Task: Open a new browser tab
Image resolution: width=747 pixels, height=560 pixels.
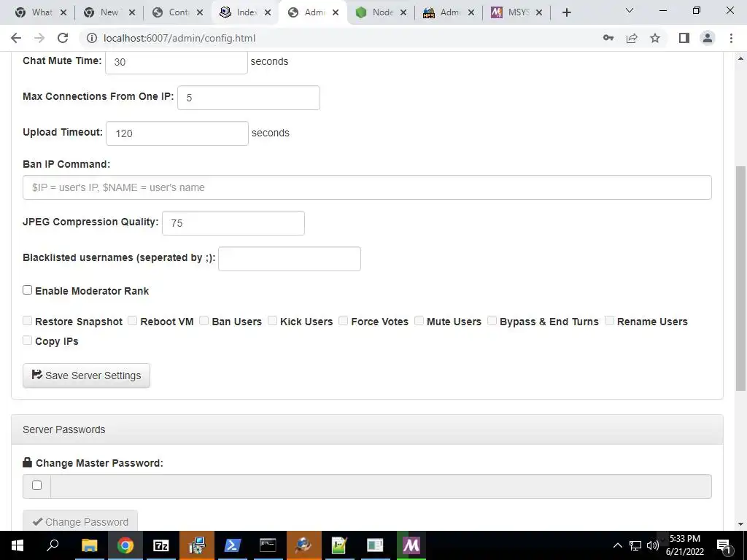Action: coord(566,12)
